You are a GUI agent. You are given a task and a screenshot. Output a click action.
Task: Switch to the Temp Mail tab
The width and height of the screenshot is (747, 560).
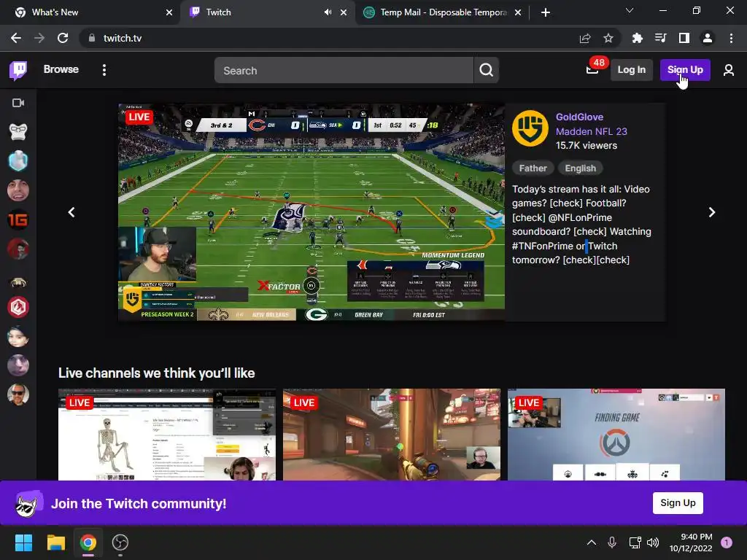tap(438, 12)
